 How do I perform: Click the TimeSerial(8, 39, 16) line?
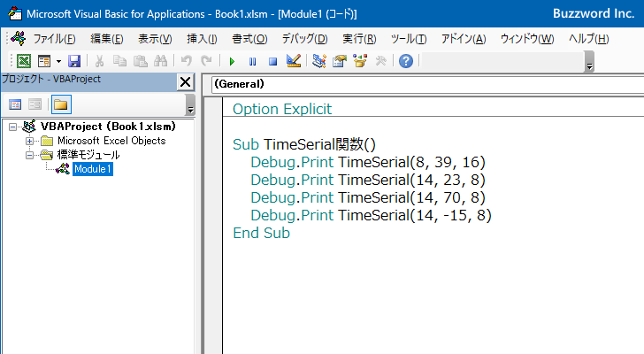368,162
